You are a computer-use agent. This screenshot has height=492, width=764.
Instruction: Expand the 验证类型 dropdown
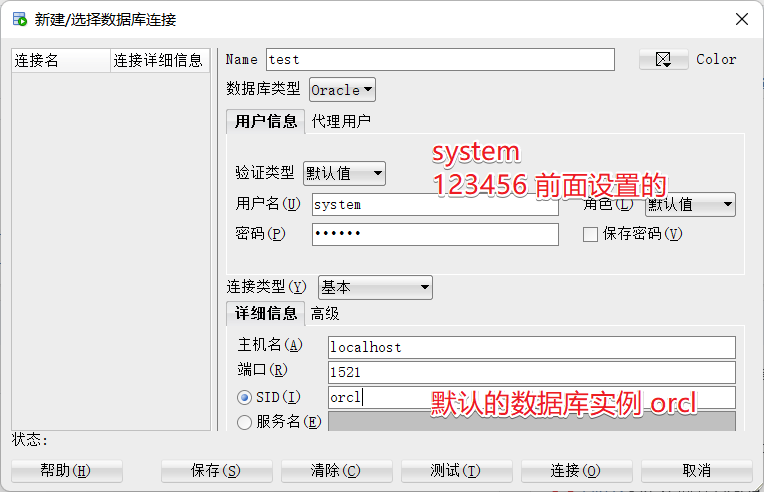pos(344,173)
